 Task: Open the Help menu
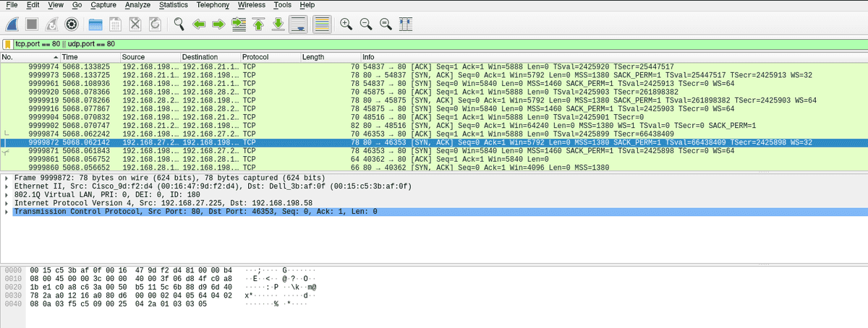307,5
